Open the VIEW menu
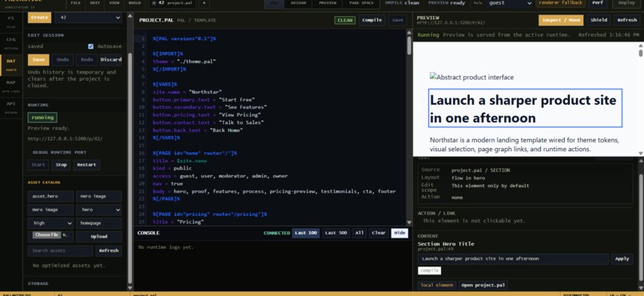Image resolution: width=644 pixels, height=296 pixels. click(114, 3)
